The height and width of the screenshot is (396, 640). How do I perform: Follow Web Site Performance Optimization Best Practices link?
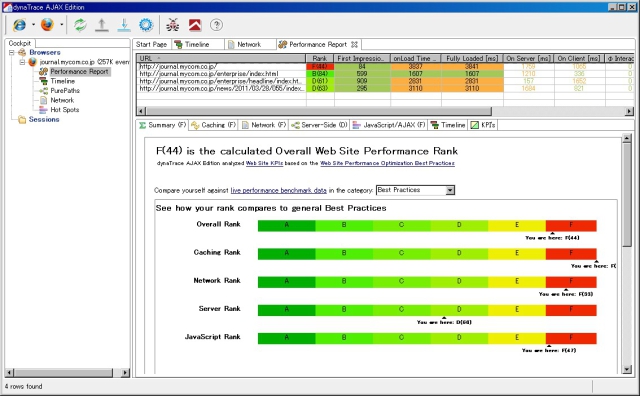coord(387,163)
